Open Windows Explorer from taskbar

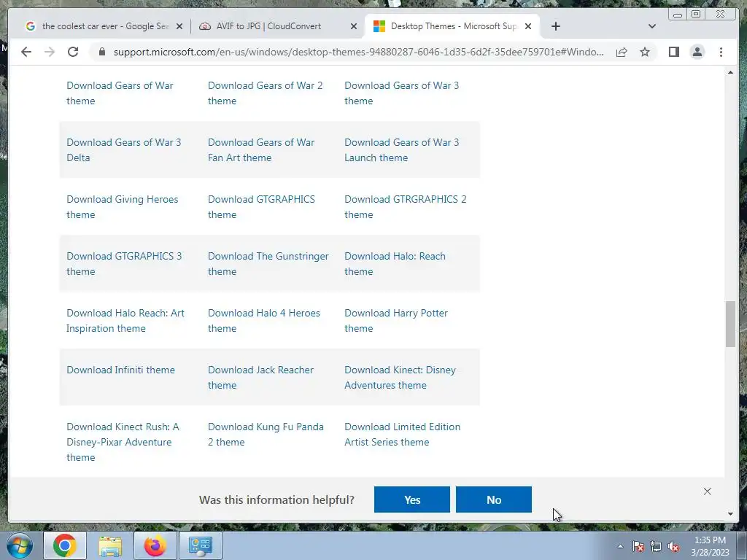click(110, 545)
